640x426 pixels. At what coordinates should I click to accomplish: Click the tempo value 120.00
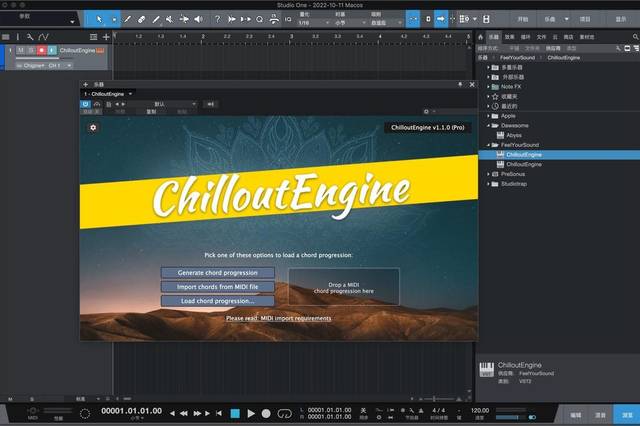coord(480,411)
